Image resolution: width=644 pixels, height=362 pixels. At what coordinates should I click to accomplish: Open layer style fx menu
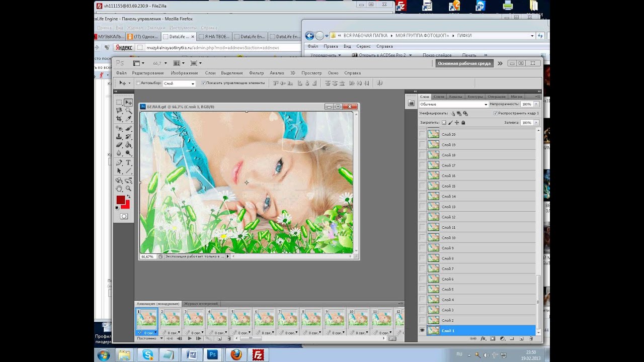[483, 339]
